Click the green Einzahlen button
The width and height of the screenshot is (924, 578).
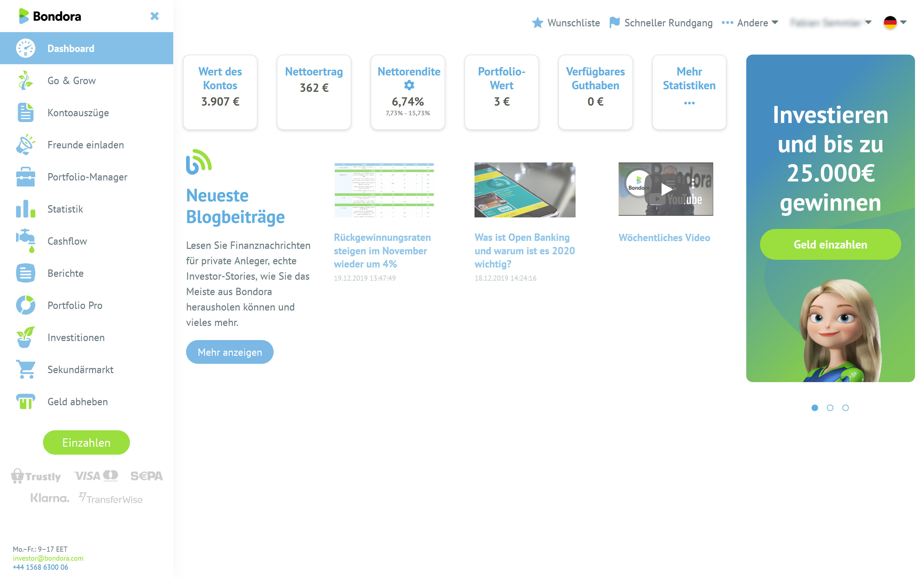tap(86, 442)
